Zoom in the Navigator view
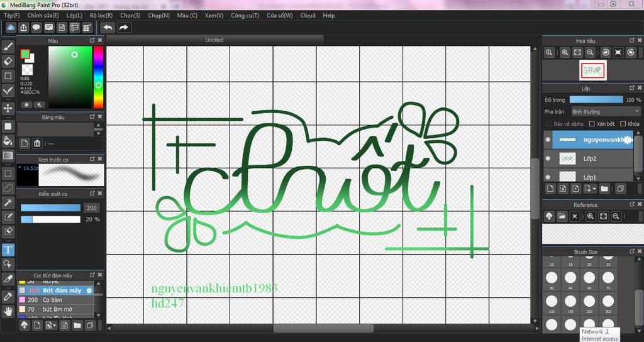The height and width of the screenshot is (342, 644). coord(565,53)
